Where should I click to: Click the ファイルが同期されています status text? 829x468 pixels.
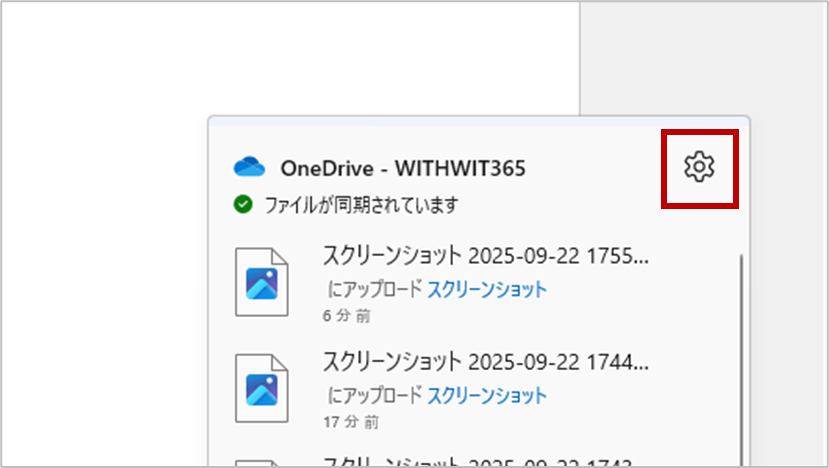click(x=361, y=205)
